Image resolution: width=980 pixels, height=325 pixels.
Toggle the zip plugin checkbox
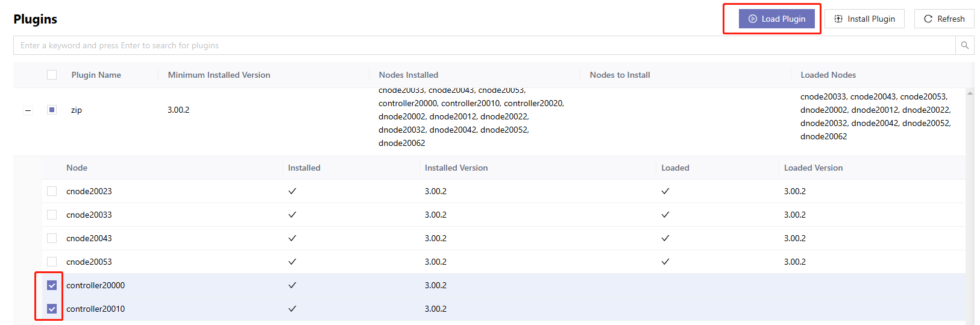52,110
